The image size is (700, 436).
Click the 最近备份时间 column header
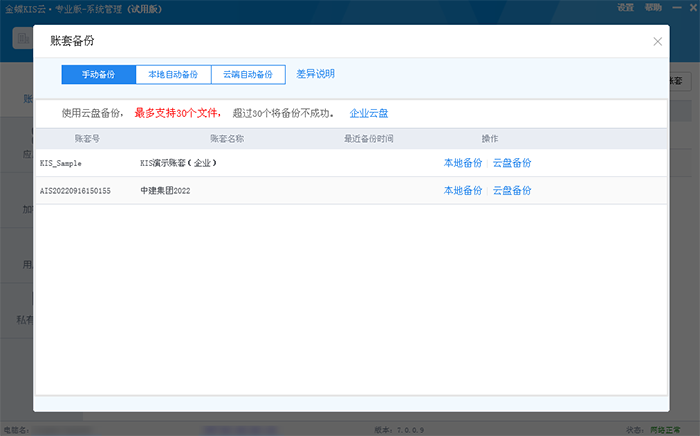tap(368, 138)
